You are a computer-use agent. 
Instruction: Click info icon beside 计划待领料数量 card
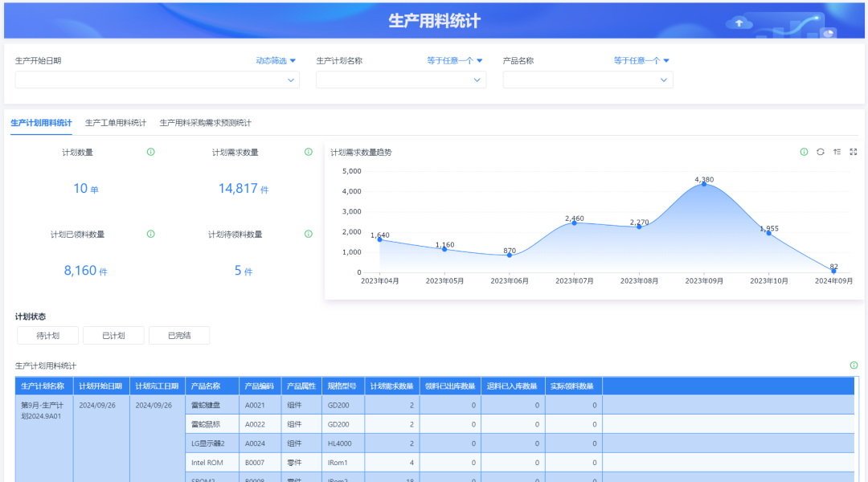[308, 234]
